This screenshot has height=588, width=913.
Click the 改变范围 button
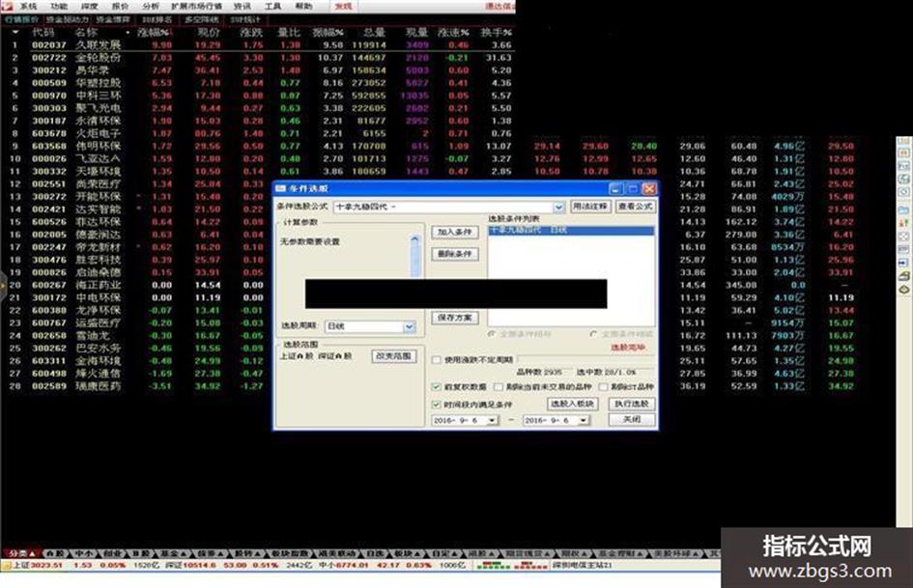tap(393, 355)
